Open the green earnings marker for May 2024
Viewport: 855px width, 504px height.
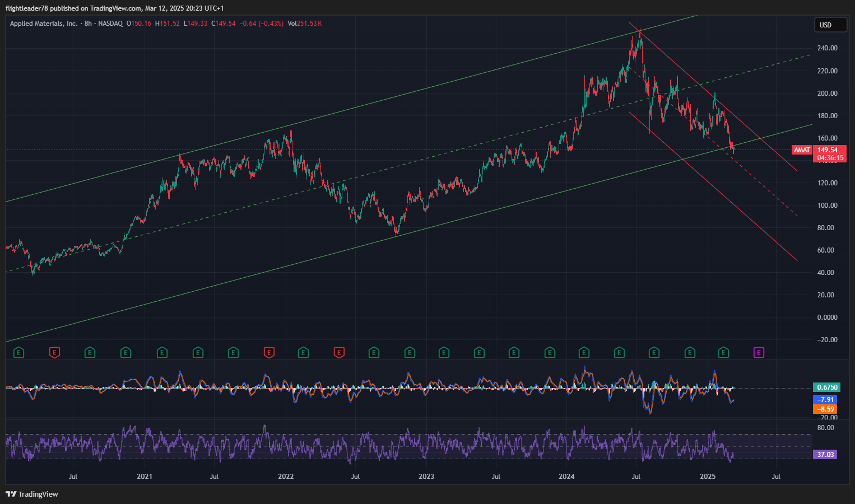coord(619,352)
